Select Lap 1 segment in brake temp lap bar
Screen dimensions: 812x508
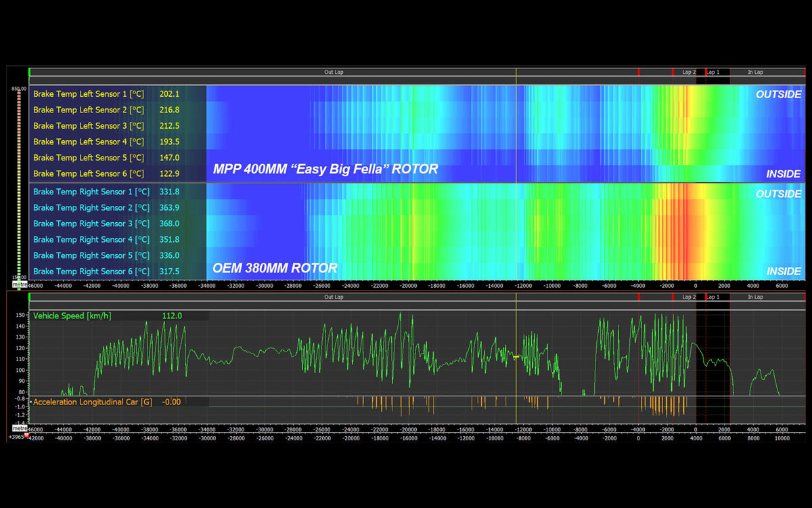pyautogui.click(x=713, y=72)
